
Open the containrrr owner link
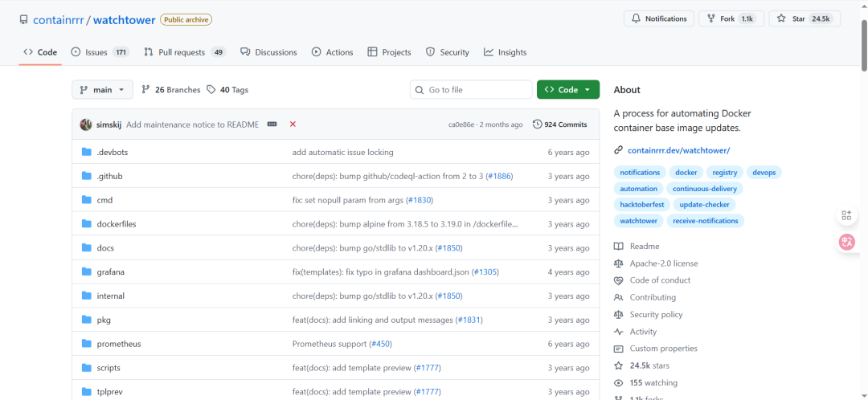coord(58,20)
